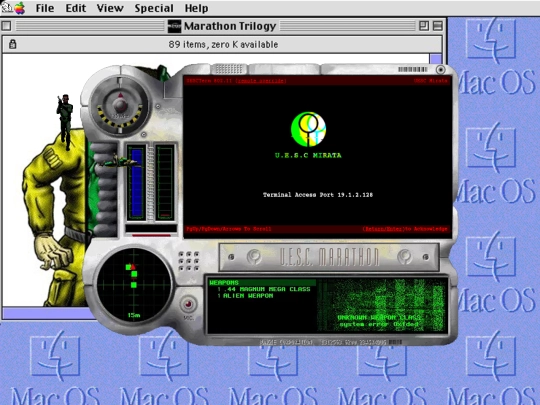Click the left emblem on Marathon nameplate
The width and height of the screenshot is (540, 405).
coord(254,257)
